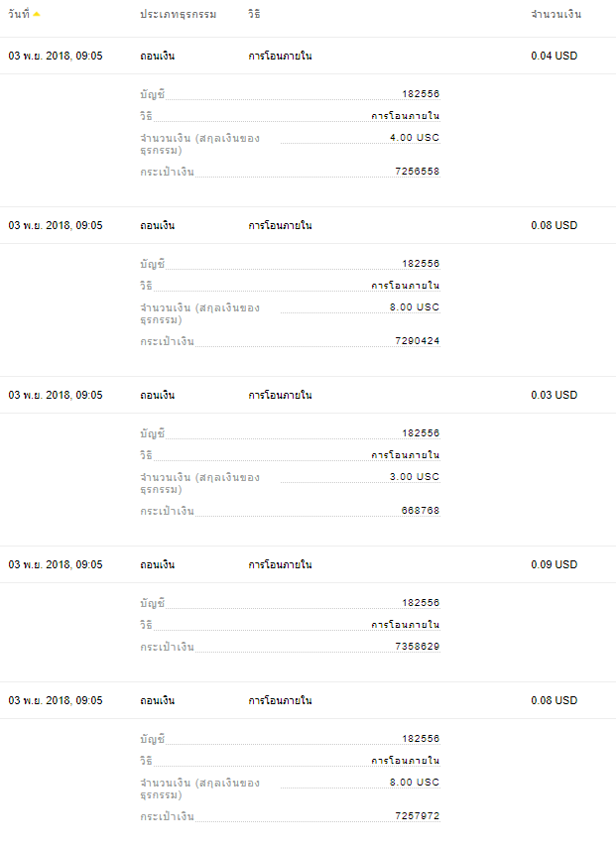Collapse the 0.09 USD transaction row
The height and width of the screenshot is (850, 616).
[308, 565]
